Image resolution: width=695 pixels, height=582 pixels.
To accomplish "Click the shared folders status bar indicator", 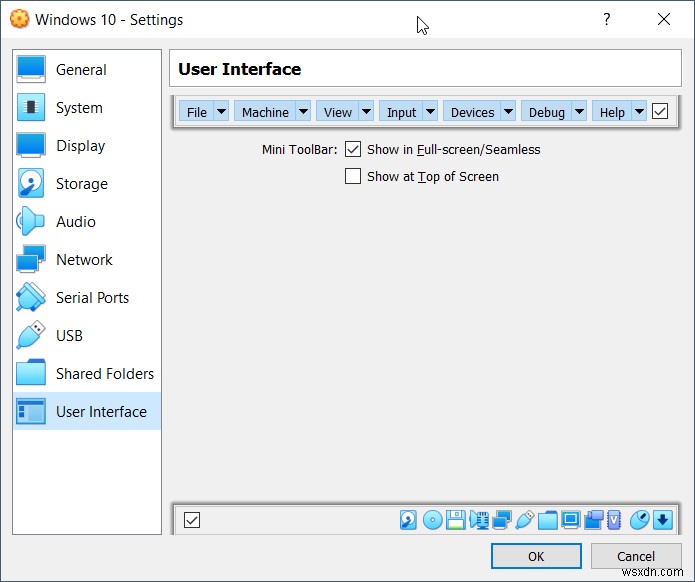I will tap(548, 520).
